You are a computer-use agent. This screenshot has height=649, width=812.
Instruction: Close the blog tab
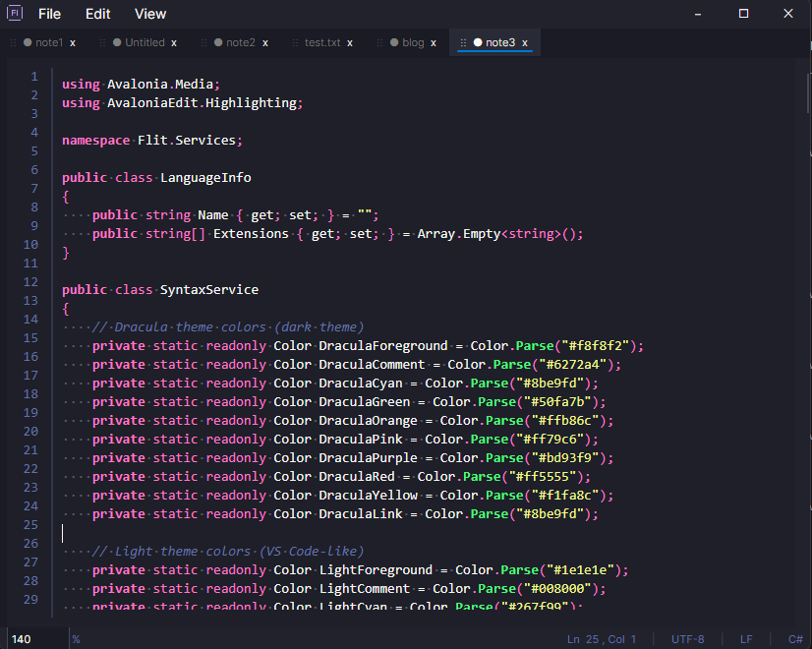click(434, 43)
